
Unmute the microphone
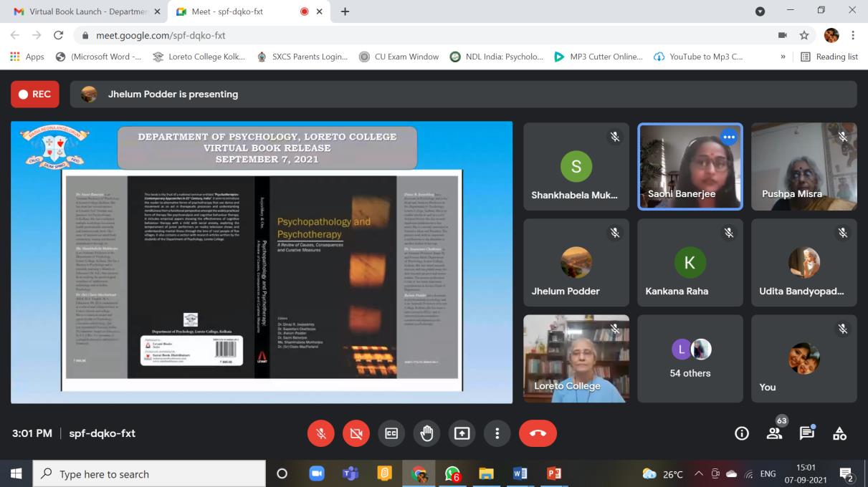click(321, 433)
